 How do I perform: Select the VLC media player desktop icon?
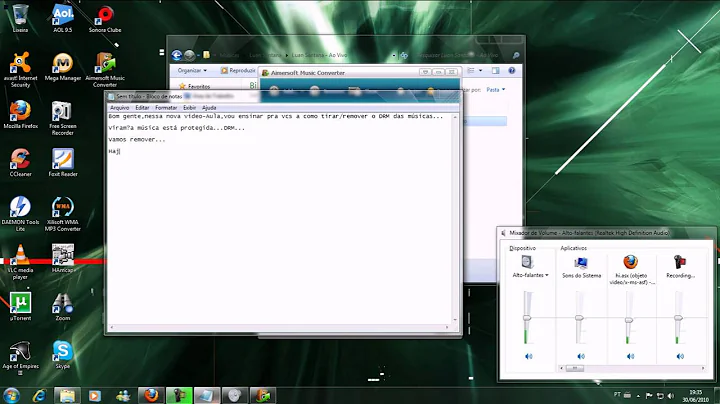tap(20, 262)
